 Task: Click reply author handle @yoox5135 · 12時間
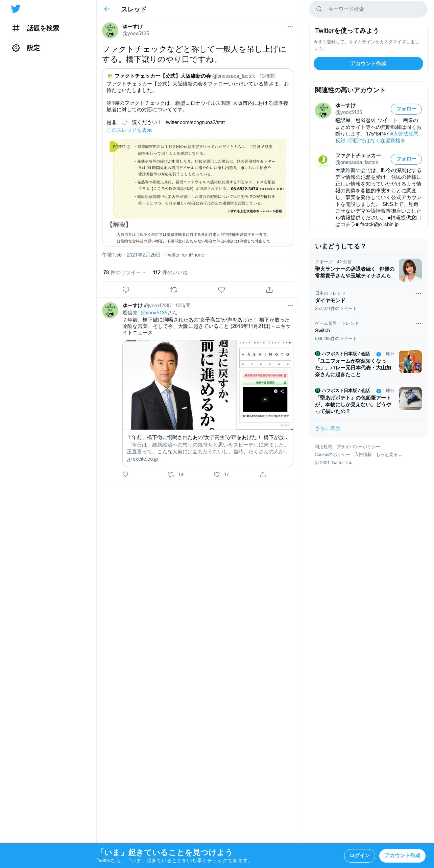pyautogui.click(x=167, y=306)
